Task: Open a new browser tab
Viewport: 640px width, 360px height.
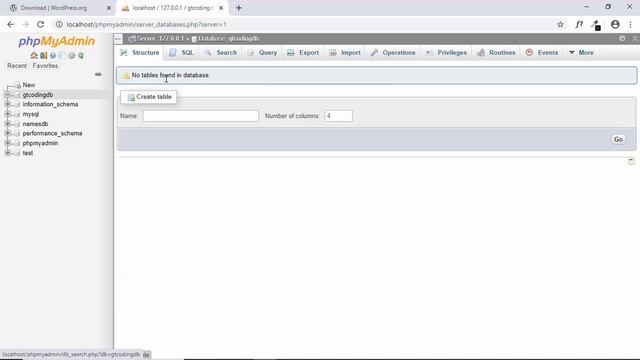Action: click(x=239, y=8)
